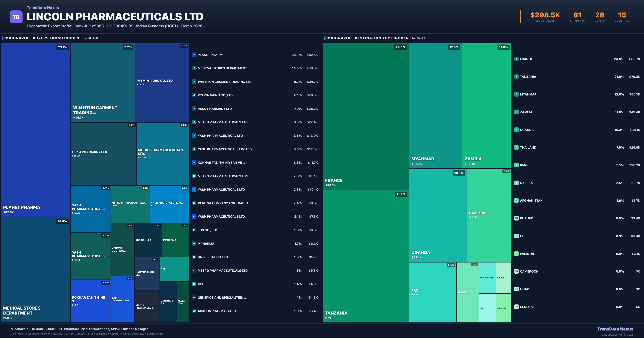Click rank badge 18 beside GSL
The width and height of the screenshot is (644, 338).
coord(194,284)
